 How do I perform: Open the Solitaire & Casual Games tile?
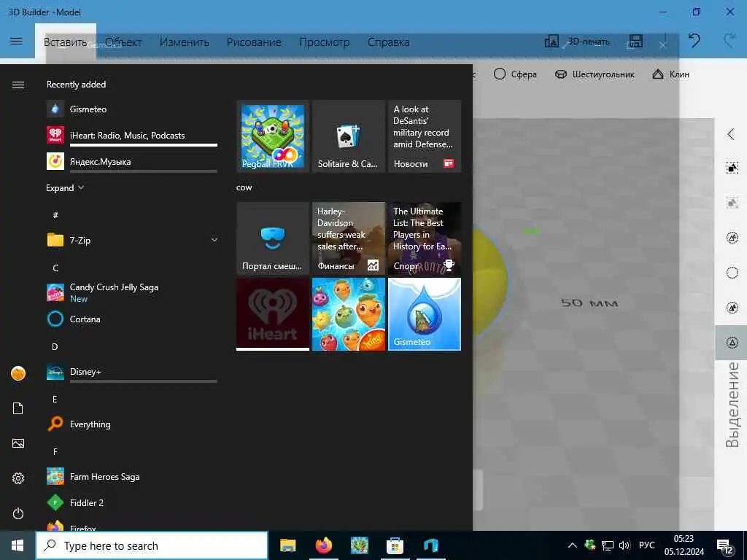pyautogui.click(x=349, y=136)
